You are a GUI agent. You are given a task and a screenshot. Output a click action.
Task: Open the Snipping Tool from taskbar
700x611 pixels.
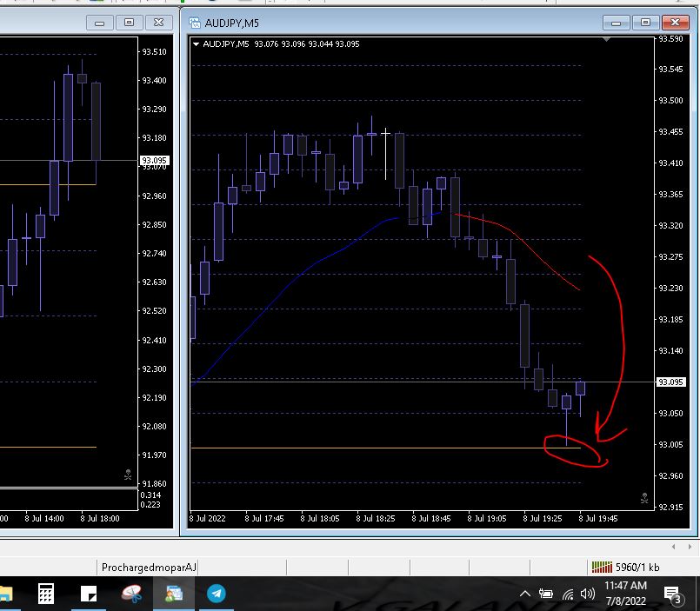coord(131,594)
